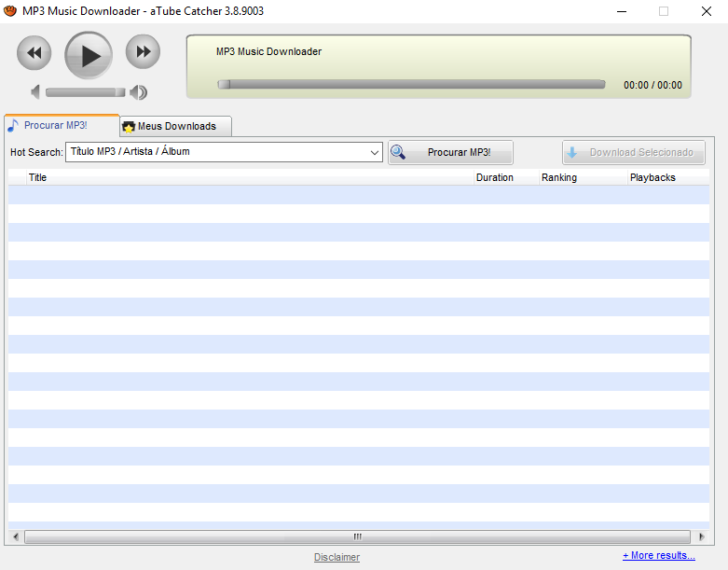
Task: Click the playback progress seek bar
Action: coord(411,84)
